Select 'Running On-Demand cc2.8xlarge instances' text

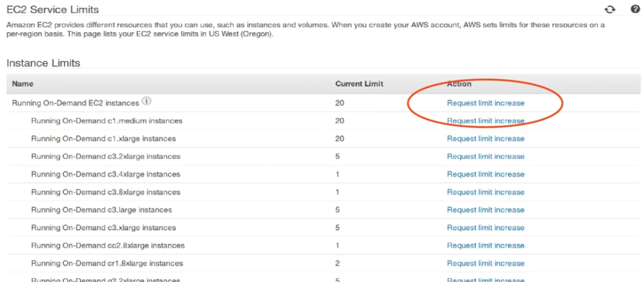(x=108, y=245)
